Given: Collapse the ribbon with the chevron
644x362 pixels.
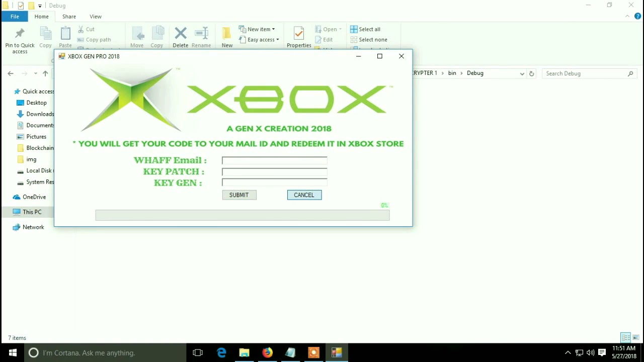Looking at the screenshot, I should [x=627, y=17].
